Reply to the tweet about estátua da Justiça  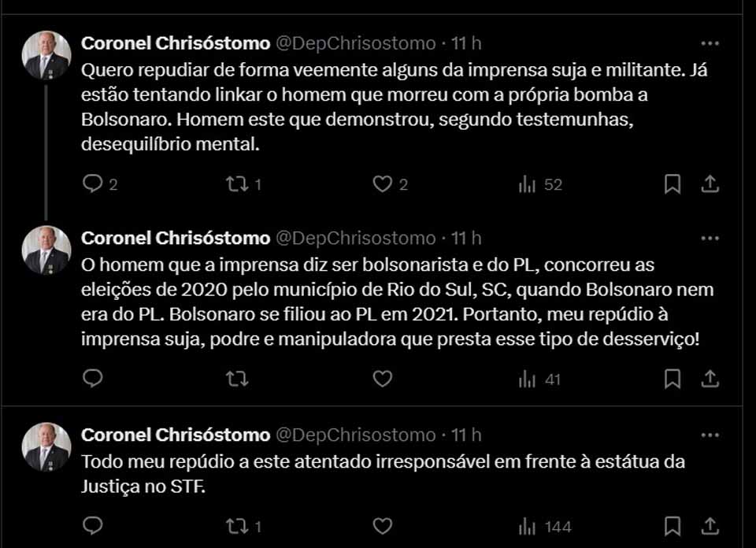(x=93, y=525)
